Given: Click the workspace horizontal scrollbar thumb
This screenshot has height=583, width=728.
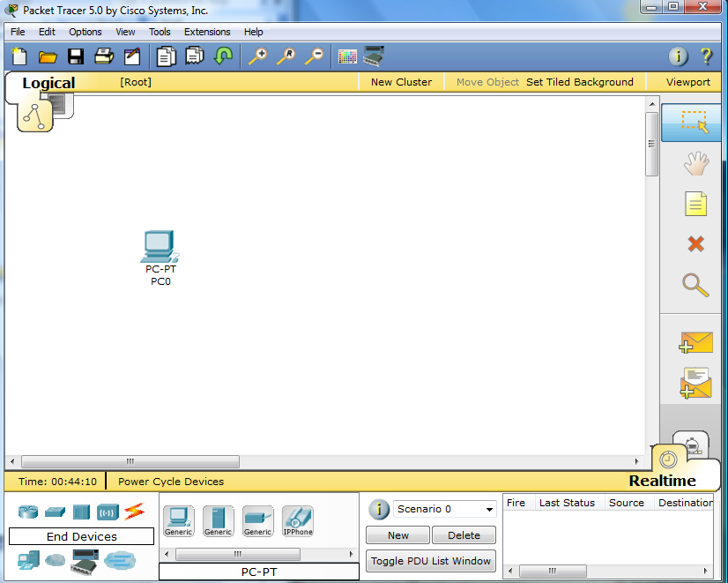Looking at the screenshot, I should point(130,461).
